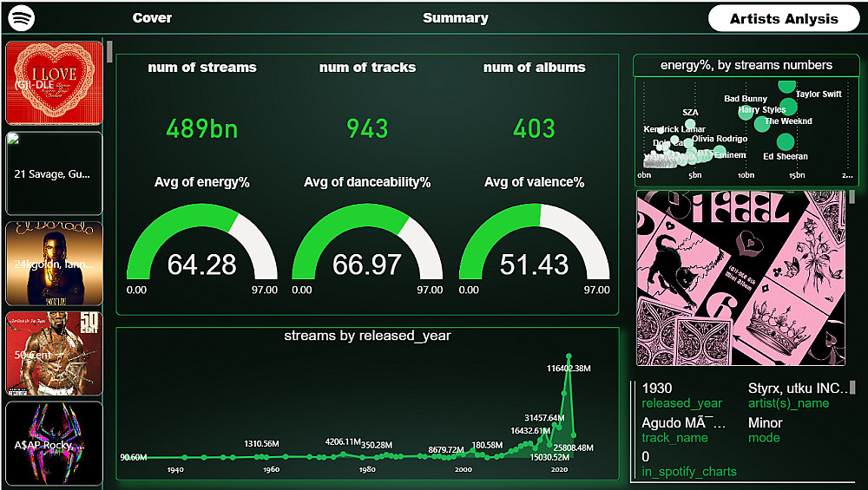Click the 1310.56M data label
The height and width of the screenshot is (490, 868).
coord(261,443)
